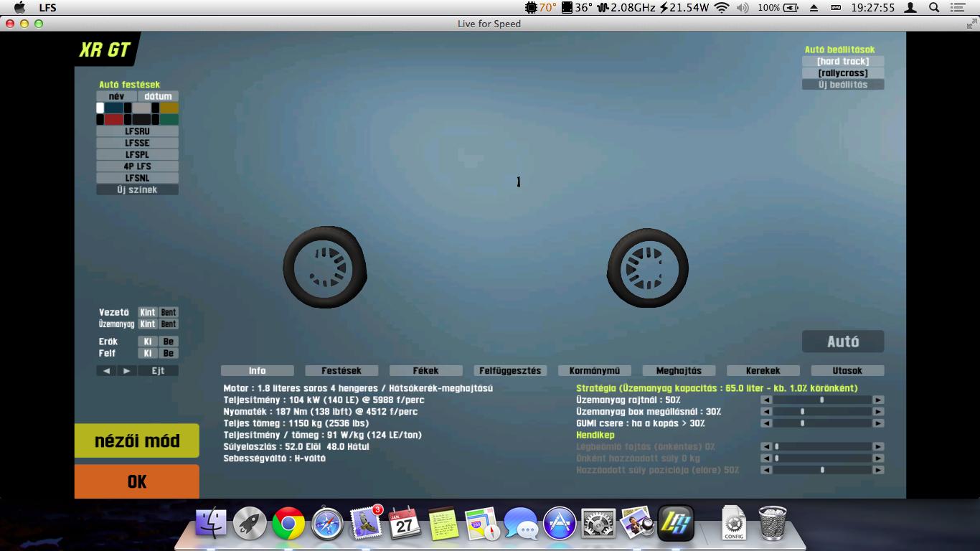The width and height of the screenshot is (980, 551).
Task: Open Finder from the dock
Action: (211, 523)
